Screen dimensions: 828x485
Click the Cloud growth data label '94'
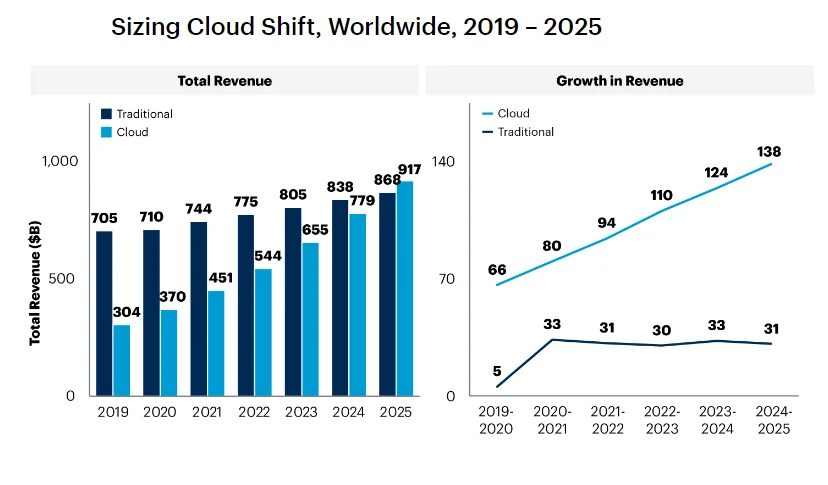click(x=607, y=223)
